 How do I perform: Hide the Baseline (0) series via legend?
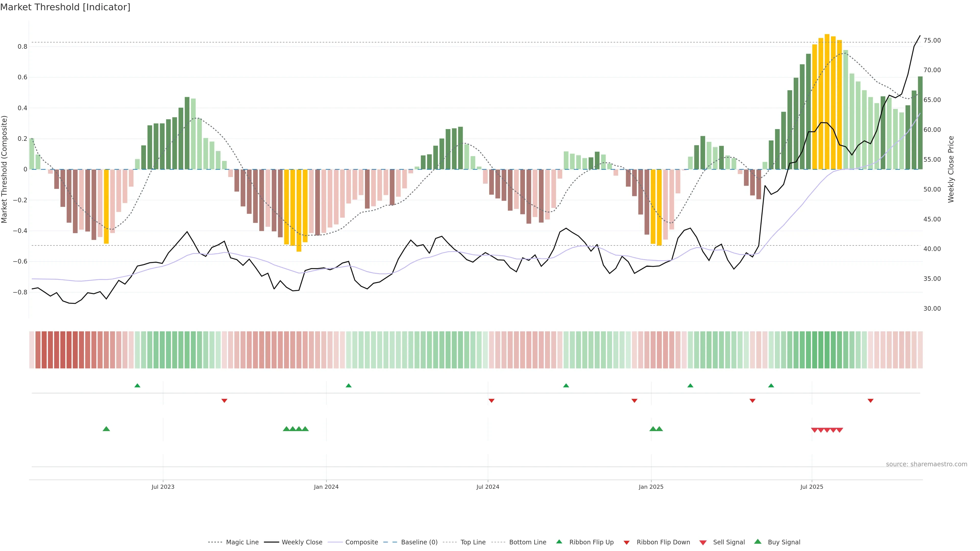419,542
